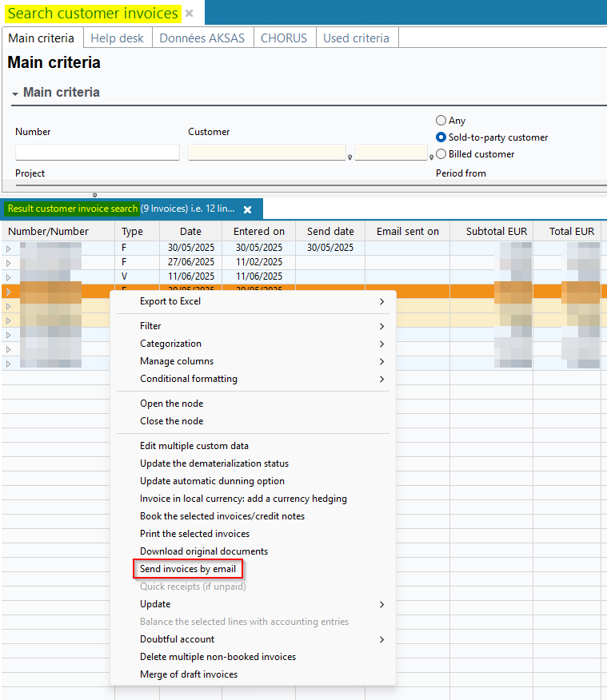Switch to the Help desk tab

click(117, 38)
